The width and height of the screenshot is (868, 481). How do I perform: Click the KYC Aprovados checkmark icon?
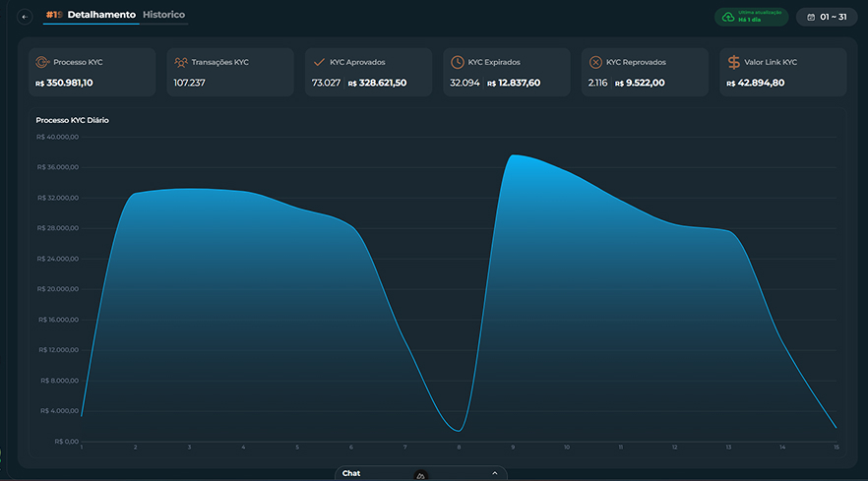coord(319,62)
